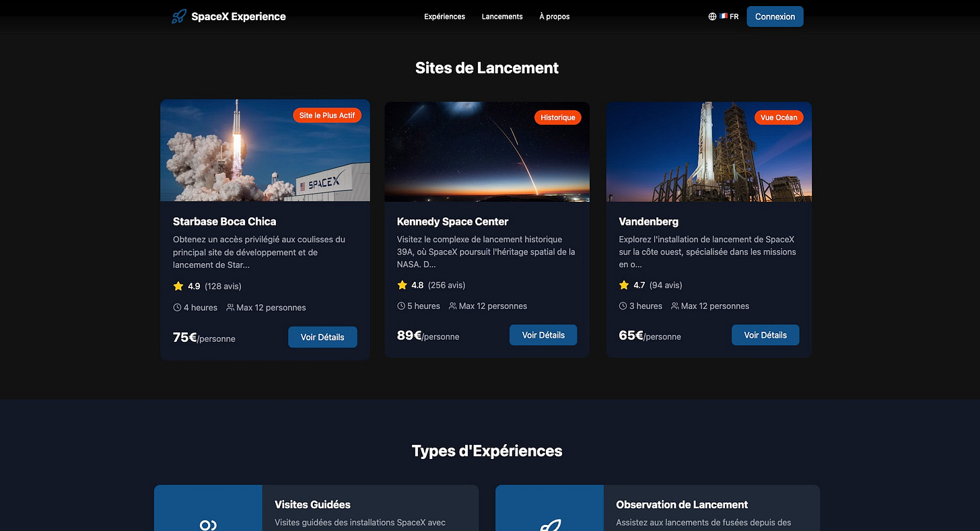Click the Connexion button
This screenshot has width=980, height=531.
click(775, 17)
